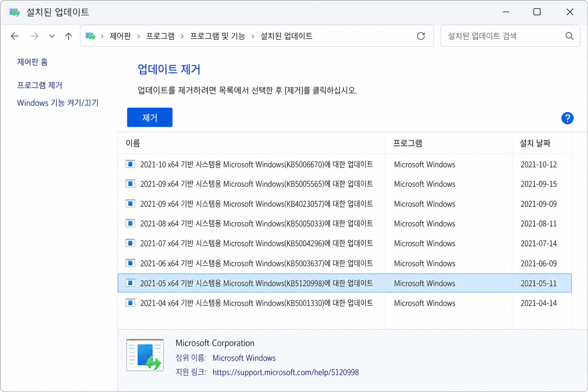Open 프로그램 breadcrumb item
This screenshot has height=392, width=588.
click(x=160, y=36)
